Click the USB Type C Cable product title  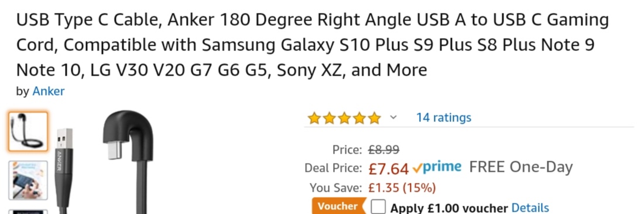click(x=312, y=45)
